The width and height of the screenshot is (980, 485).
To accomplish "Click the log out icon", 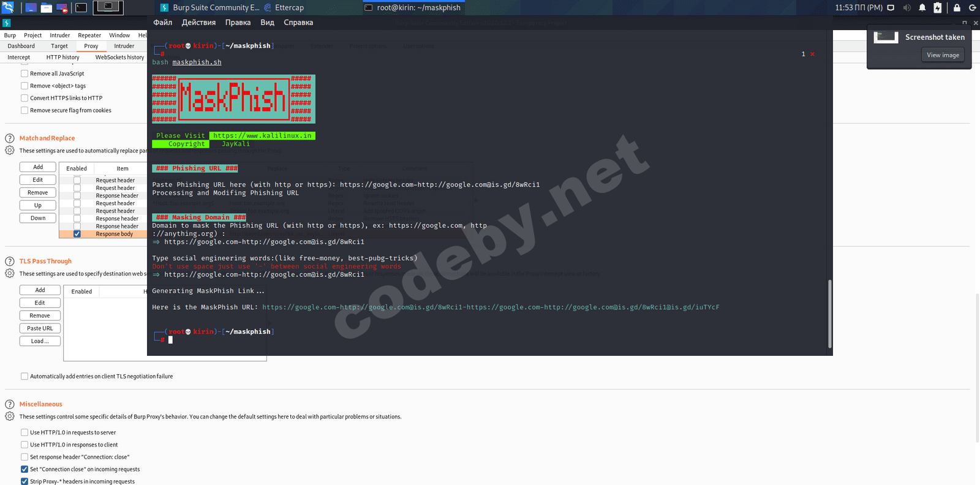I will 972,7.
